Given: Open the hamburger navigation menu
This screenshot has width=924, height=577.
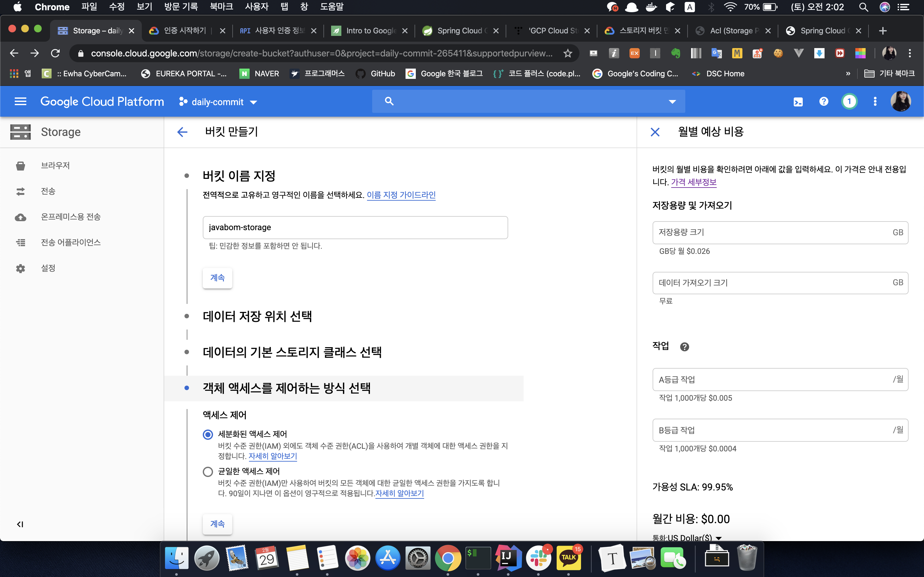Looking at the screenshot, I should point(20,102).
